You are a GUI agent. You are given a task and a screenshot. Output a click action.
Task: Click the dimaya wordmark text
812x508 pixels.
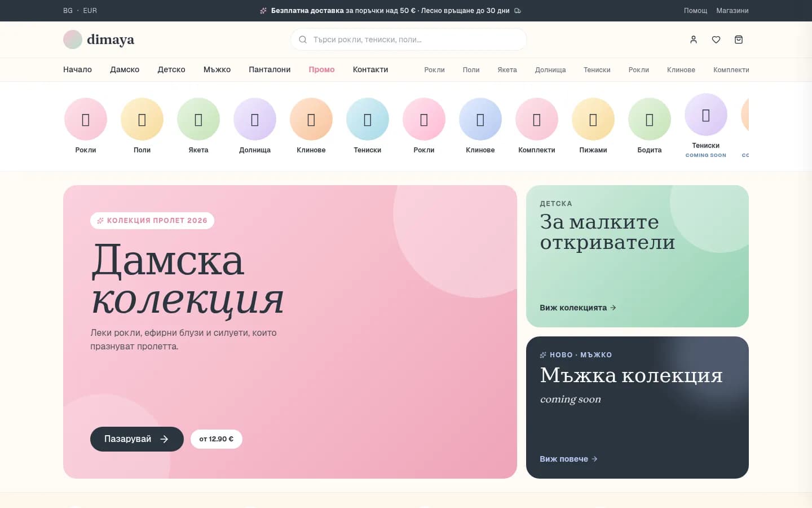click(111, 40)
